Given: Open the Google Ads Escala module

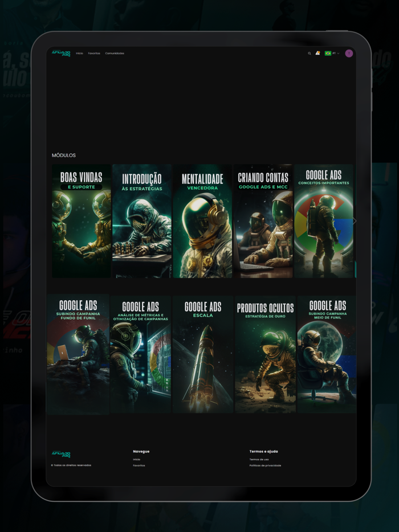Looking at the screenshot, I should point(203,354).
